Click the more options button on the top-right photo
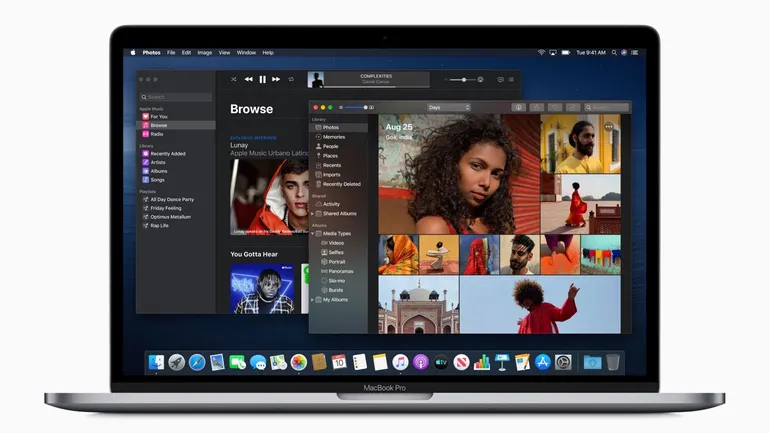Viewport: 770px width, 433px height. (608, 127)
